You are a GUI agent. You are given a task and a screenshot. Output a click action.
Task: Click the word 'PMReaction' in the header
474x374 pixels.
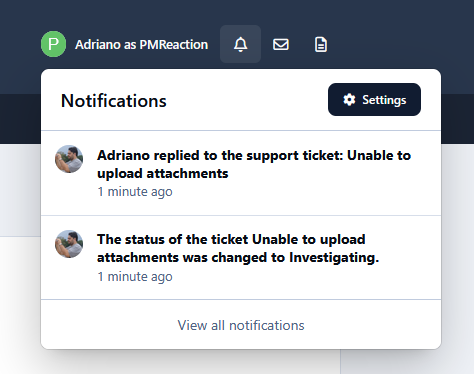click(x=174, y=44)
